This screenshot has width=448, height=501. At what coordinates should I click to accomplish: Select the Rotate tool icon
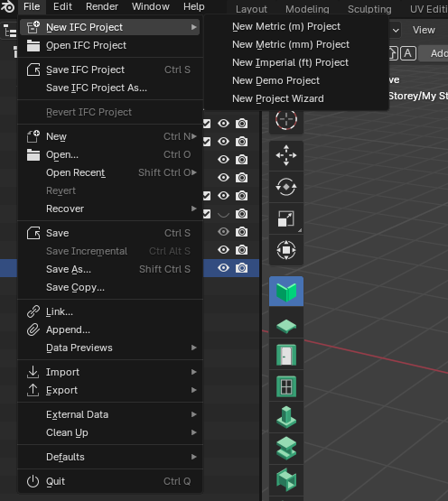[x=286, y=187]
